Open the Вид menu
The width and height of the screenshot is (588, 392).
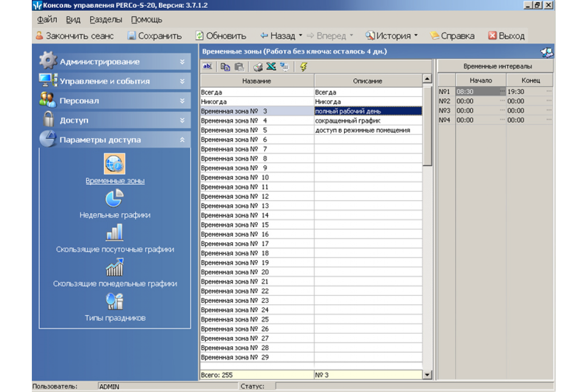73,20
